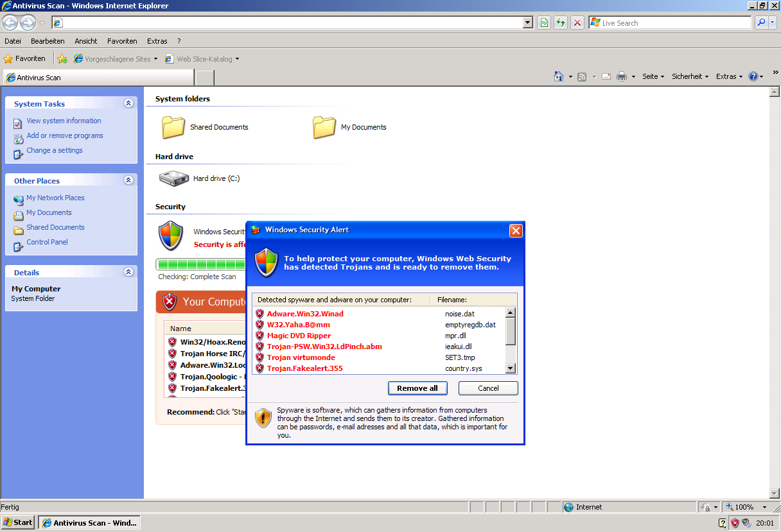Click the browser Back arrow button
Screen dimensions: 781x532
coord(10,23)
